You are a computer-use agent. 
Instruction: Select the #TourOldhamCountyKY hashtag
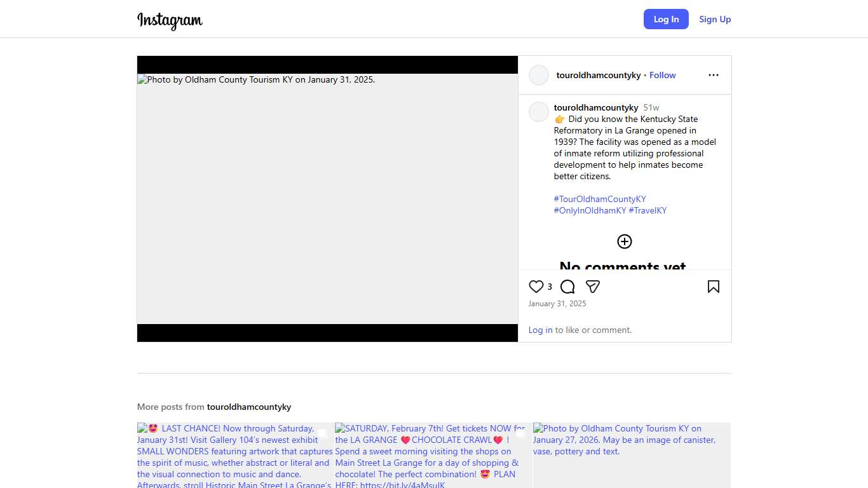click(599, 199)
